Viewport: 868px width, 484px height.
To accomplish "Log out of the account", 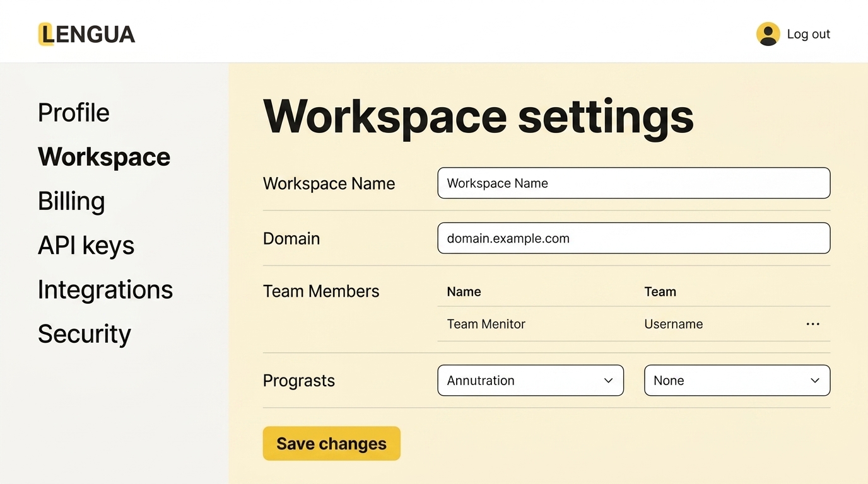I will (808, 34).
